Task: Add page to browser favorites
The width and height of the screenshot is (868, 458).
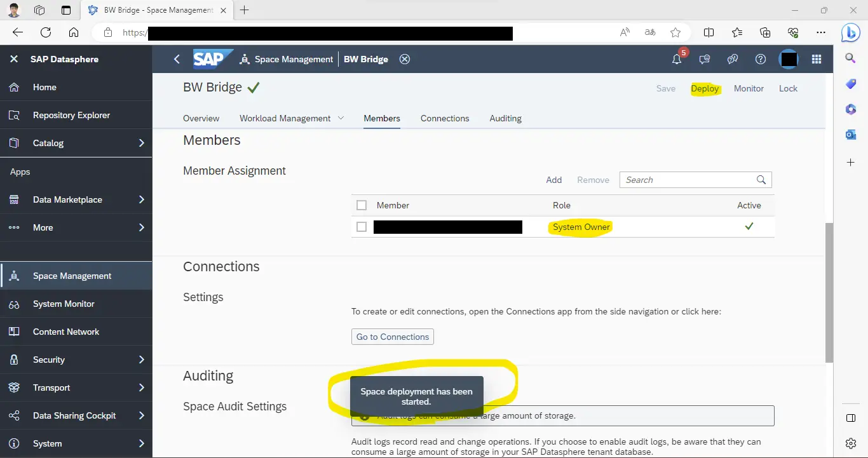Action: click(675, 32)
